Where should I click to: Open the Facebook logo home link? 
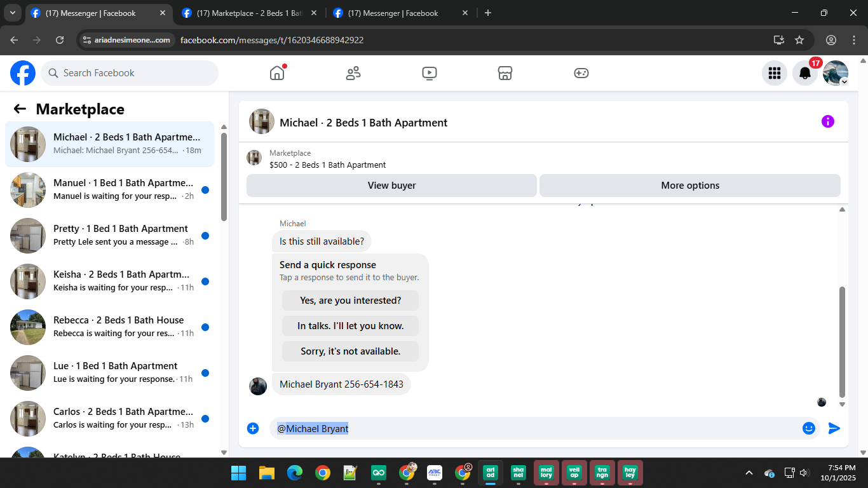coord(23,73)
